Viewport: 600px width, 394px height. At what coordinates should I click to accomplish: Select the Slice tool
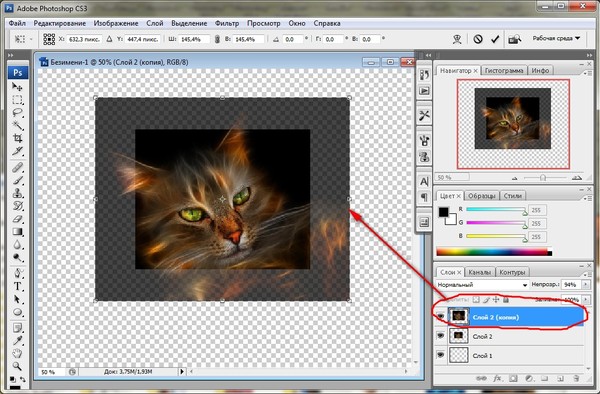click(x=17, y=151)
